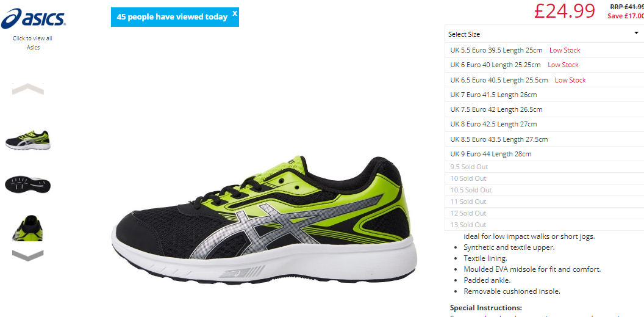
Task: Click the 13 Sold Out entry
Action: 544,225
